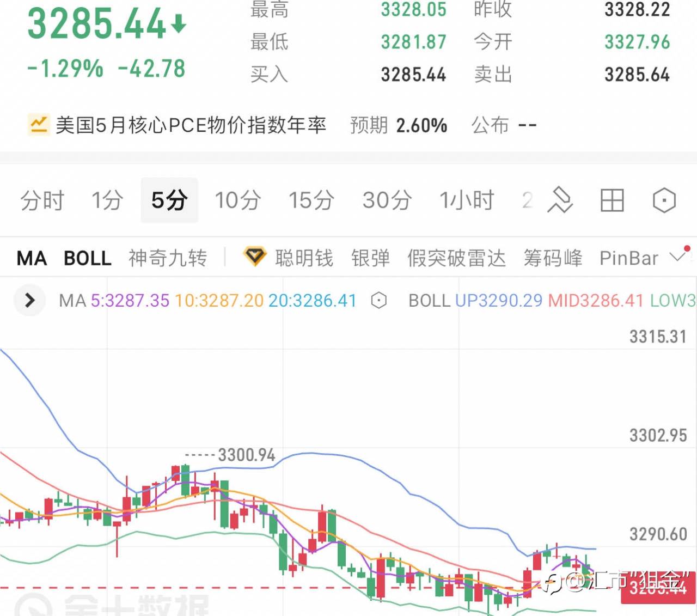Enable the 筹码峰 indicator

pyautogui.click(x=553, y=258)
